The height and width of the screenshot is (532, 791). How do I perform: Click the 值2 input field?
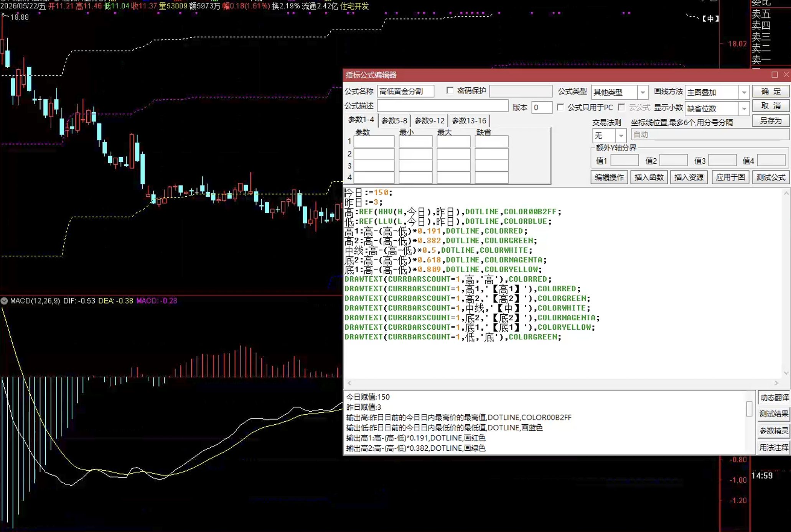pyautogui.click(x=674, y=161)
